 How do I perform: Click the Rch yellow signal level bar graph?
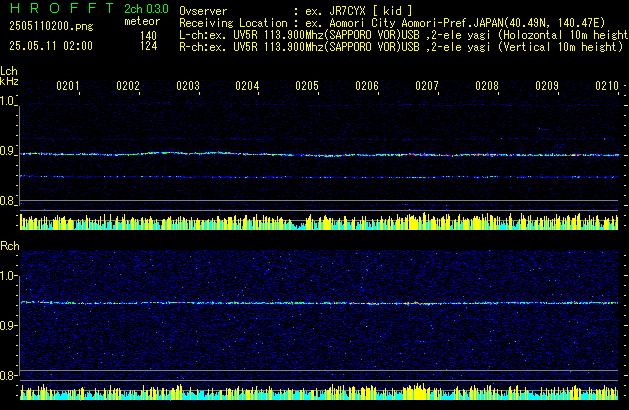coord(319,392)
